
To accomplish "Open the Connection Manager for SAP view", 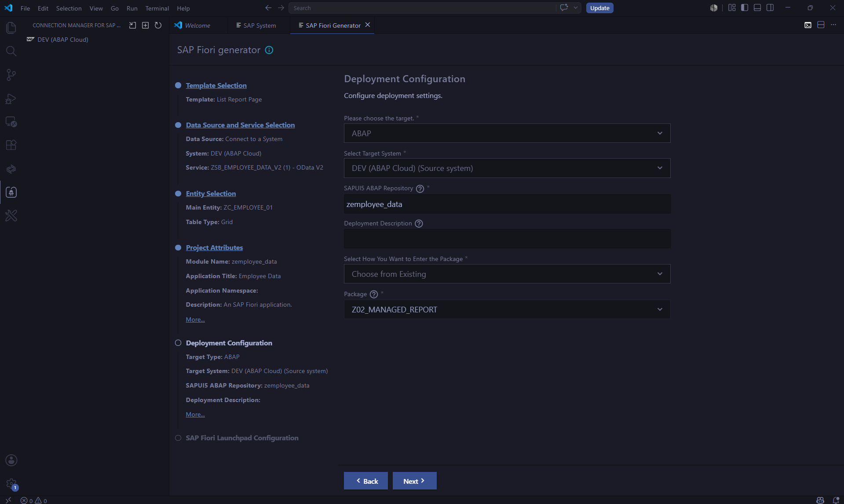I will (11, 192).
